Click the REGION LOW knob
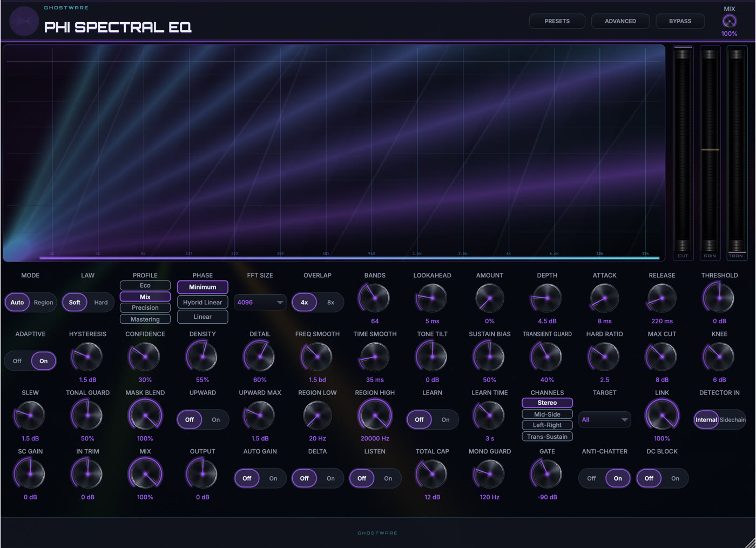 [317, 415]
